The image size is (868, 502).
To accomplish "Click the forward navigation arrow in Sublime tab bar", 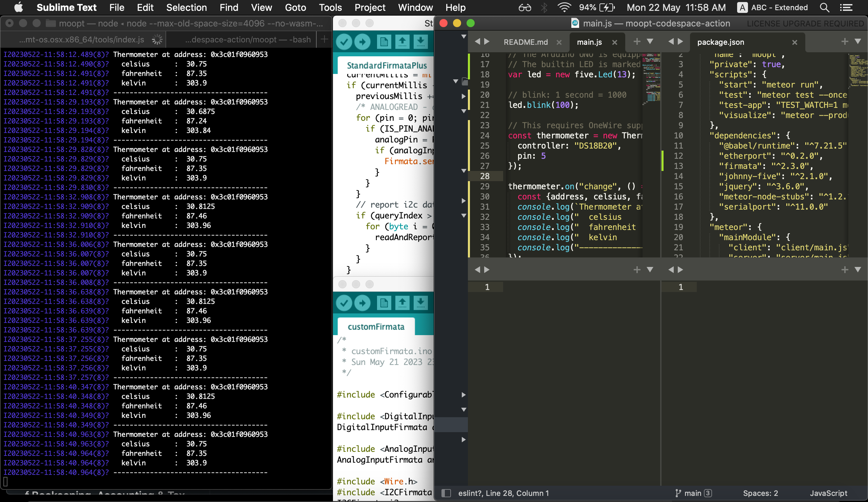I will 487,42.
